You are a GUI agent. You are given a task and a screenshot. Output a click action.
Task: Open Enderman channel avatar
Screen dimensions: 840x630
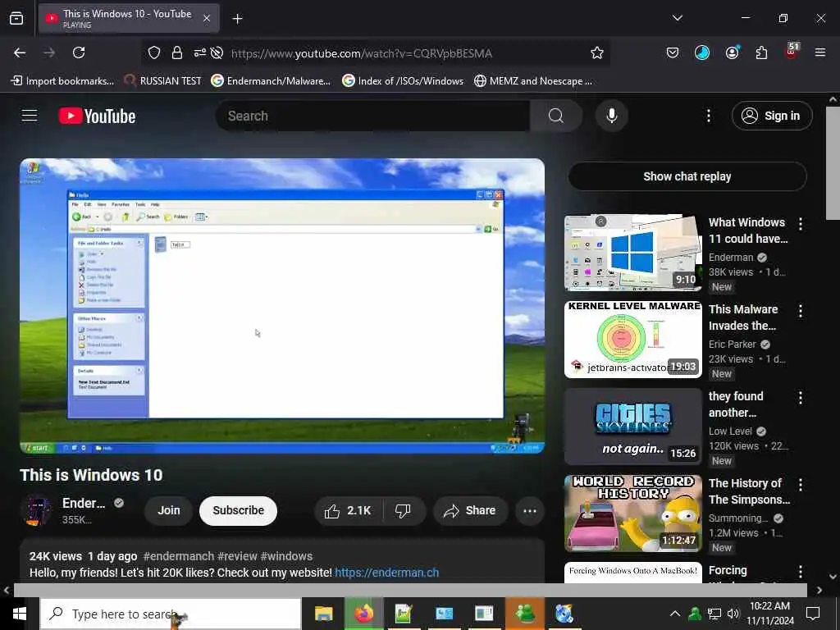coord(36,510)
